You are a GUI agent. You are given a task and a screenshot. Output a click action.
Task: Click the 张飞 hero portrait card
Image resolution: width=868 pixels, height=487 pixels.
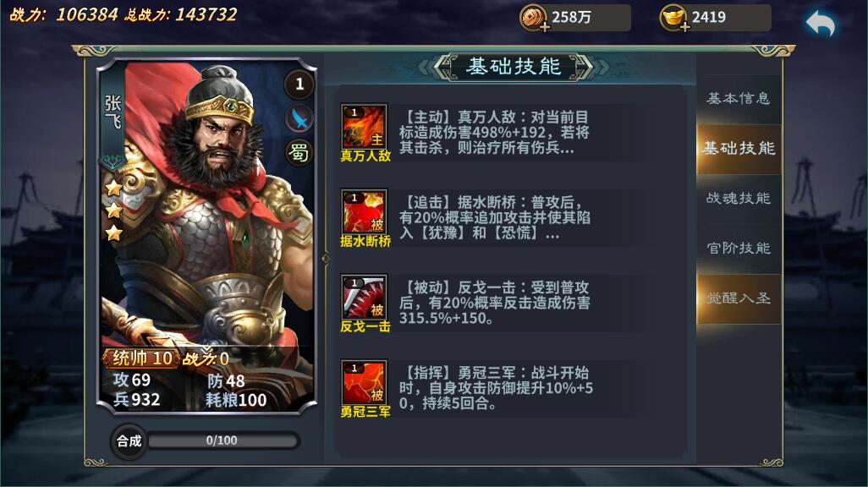[206, 236]
